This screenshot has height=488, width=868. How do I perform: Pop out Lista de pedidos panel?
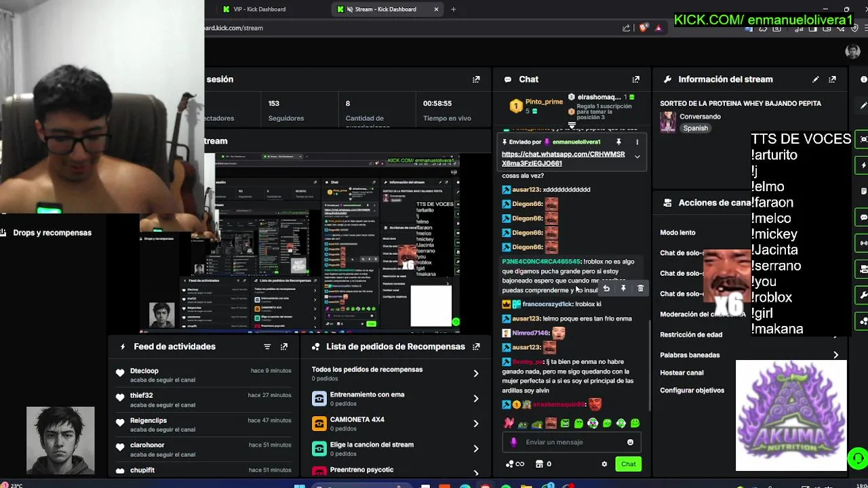click(x=476, y=346)
